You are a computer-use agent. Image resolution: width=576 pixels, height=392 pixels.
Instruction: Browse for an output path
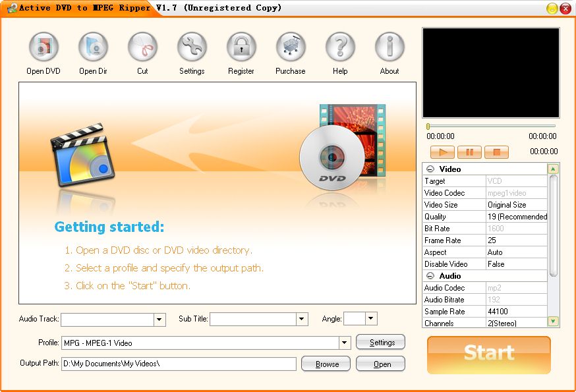pos(326,364)
